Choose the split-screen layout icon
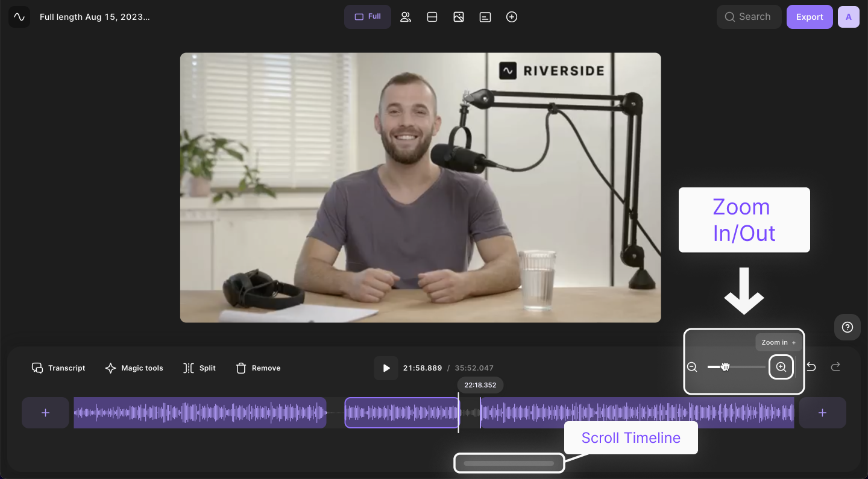Image resolution: width=868 pixels, height=479 pixels. coord(432,17)
